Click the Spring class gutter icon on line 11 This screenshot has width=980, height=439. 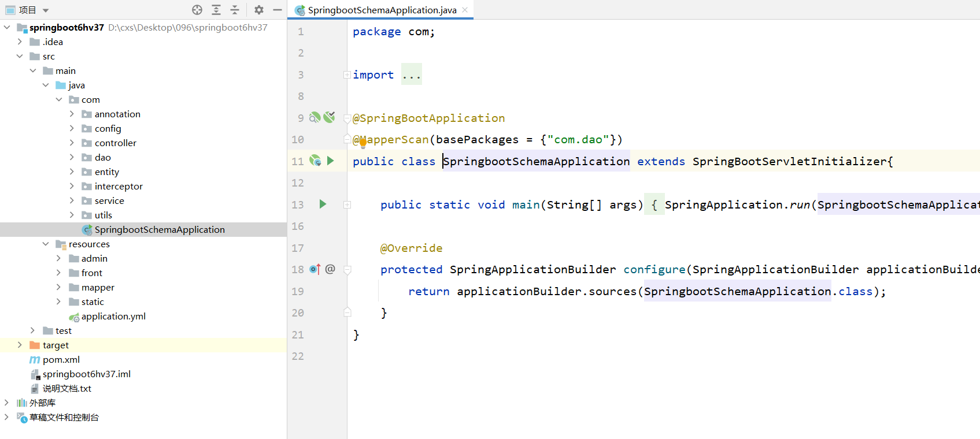point(315,161)
